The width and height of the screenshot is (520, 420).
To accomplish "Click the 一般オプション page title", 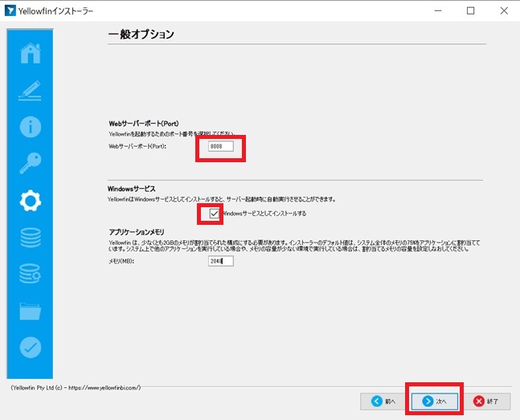I will click(141, 35).
